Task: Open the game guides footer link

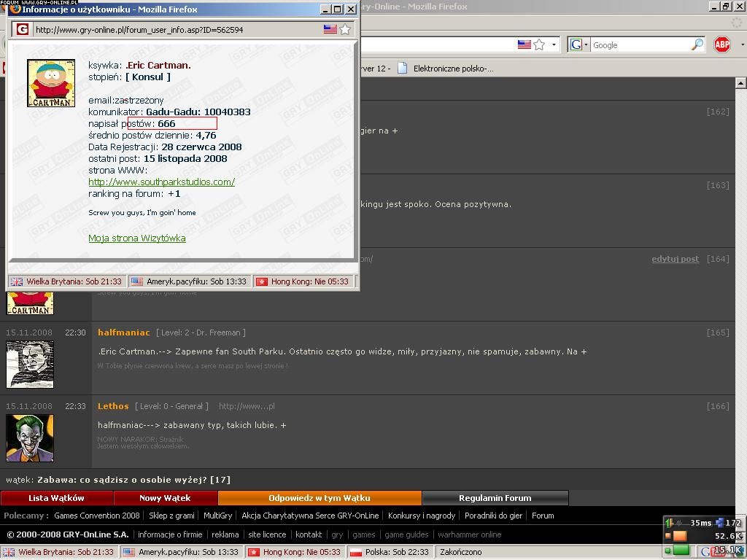Action: (406, 534)
